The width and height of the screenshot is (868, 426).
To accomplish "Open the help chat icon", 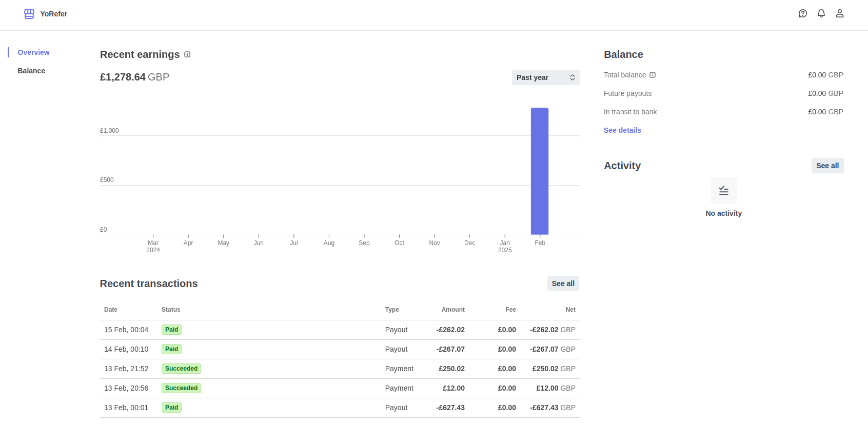I will [x=803, y=13].
